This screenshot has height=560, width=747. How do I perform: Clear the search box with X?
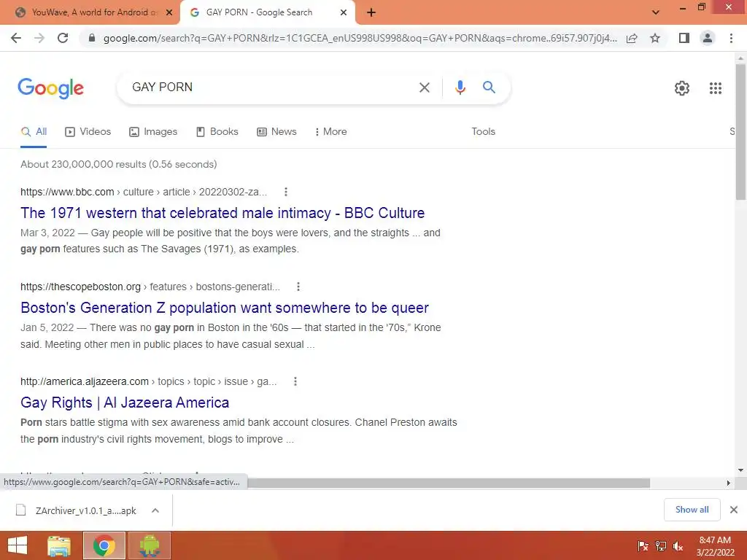424,87
